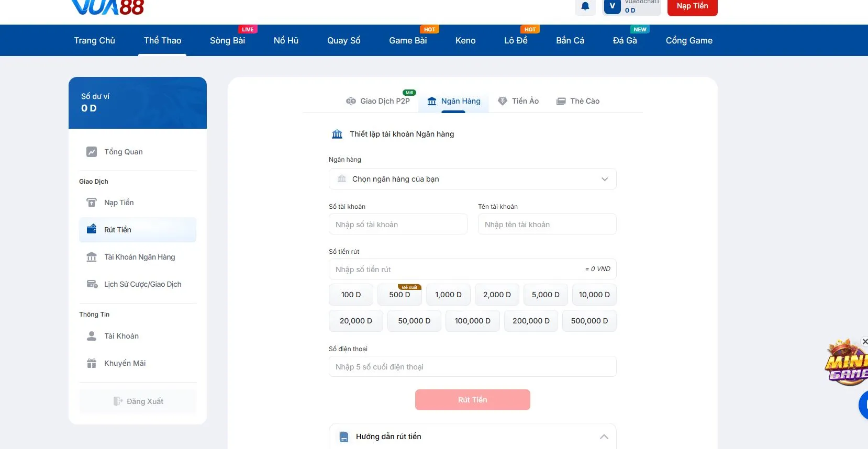Image resolution: width=868 pixels, height=449 pixels.
Task: Open the Thể Thao menu
Action: 162,40
